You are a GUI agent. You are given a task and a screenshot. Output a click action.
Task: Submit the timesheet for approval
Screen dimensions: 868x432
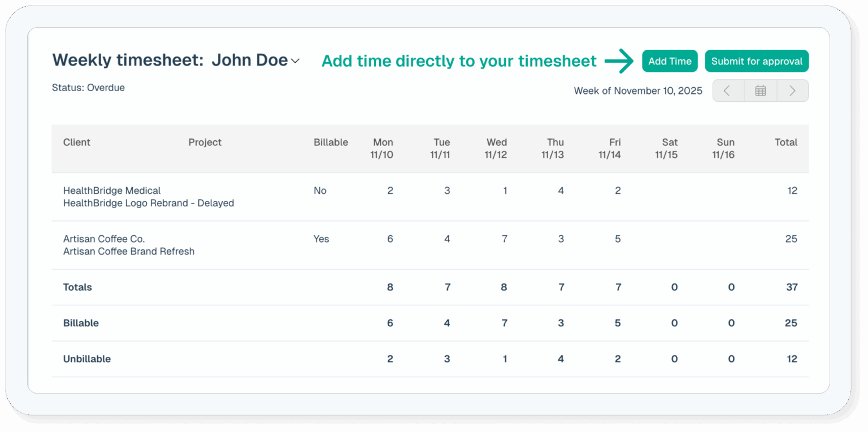tap(757, 61)
